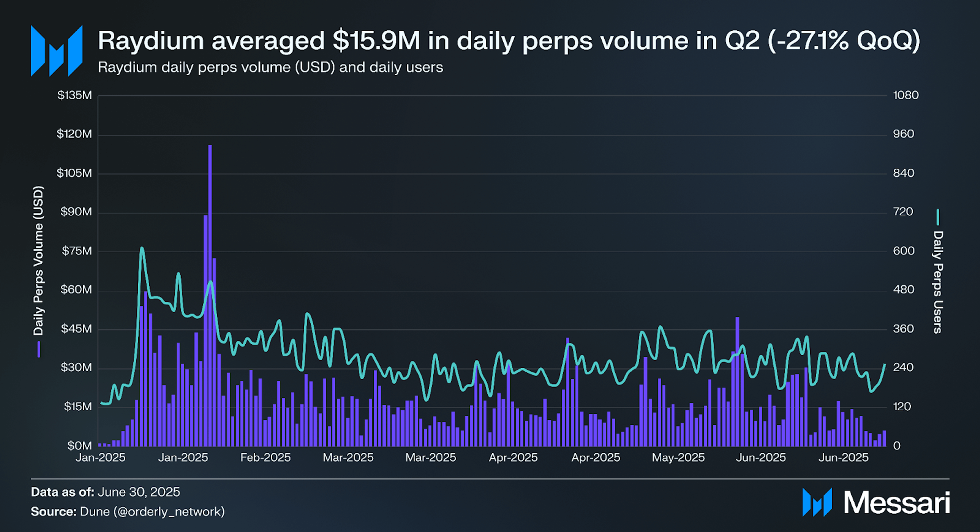This screenshot has height=532, width=980.
Task: Click the June 30, 2025 data date
Action: click(x=139, y=492)
